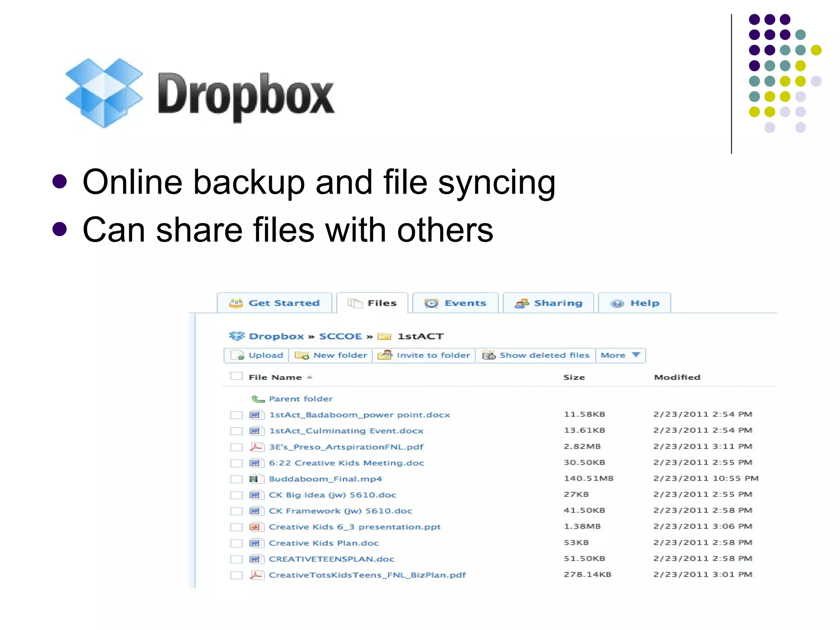This screenshot has width=840, height=630.
Task: Create a New folder
Action: pos(331,355)
